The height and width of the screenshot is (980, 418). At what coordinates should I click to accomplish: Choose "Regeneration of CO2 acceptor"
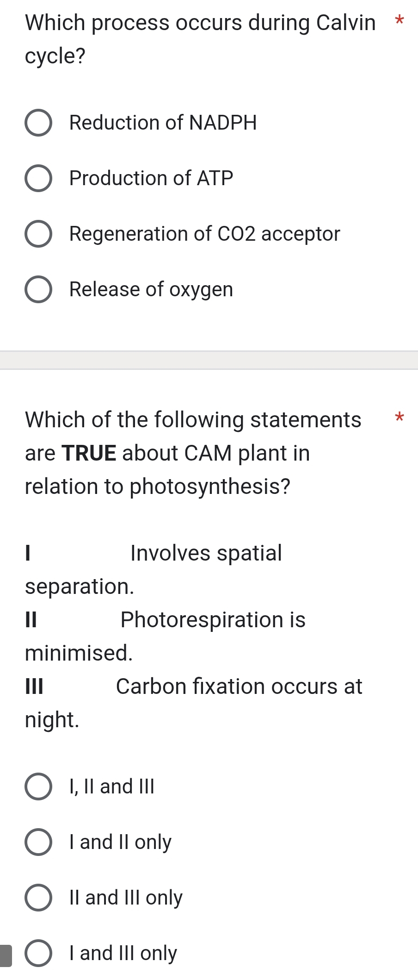(204, 234)
